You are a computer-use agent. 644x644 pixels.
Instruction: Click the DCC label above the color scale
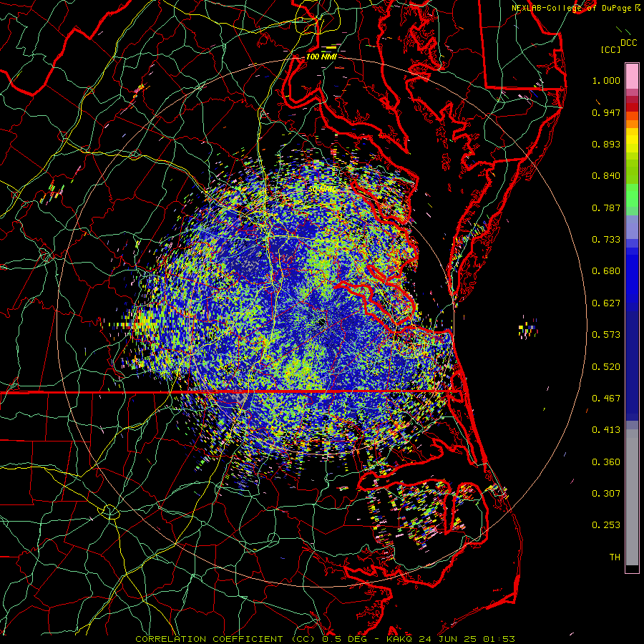(628, 43)
